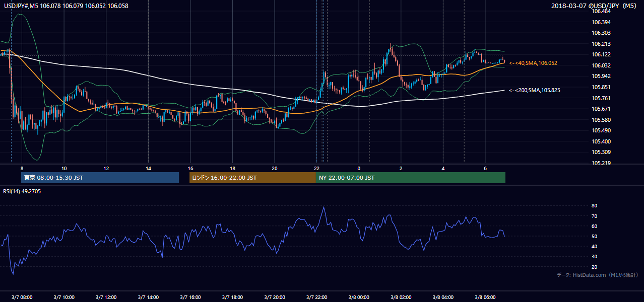Click the NY 22:00-07:00 JST session bar
Viewport: 644px width, 302px height.
tap(411, 178)
